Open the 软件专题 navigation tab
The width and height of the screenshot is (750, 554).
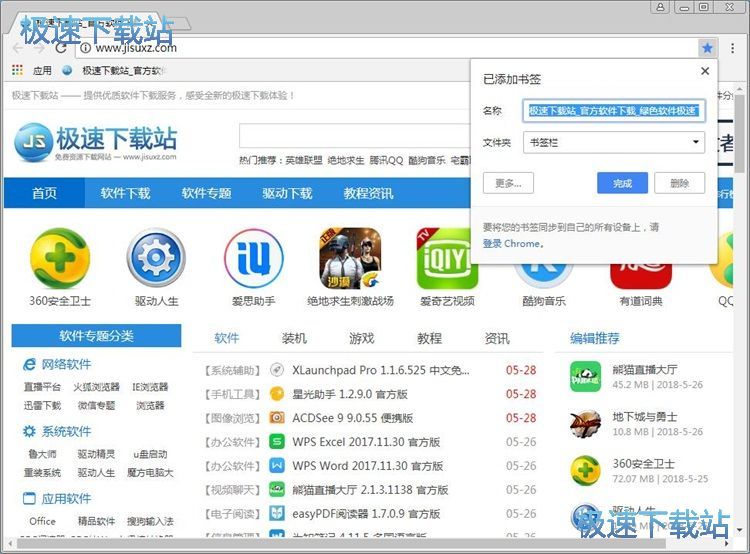pyautogui.click(x=206, y=193)
